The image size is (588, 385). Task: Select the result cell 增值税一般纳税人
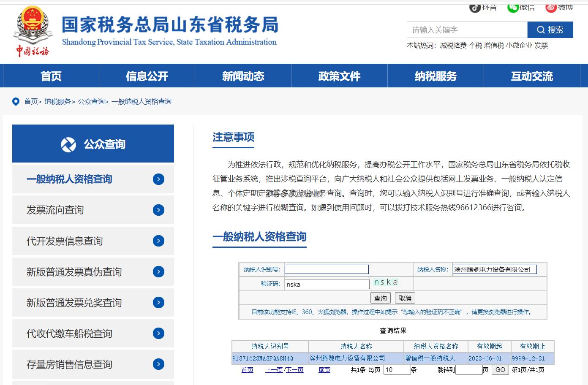(x=436, y=358)
